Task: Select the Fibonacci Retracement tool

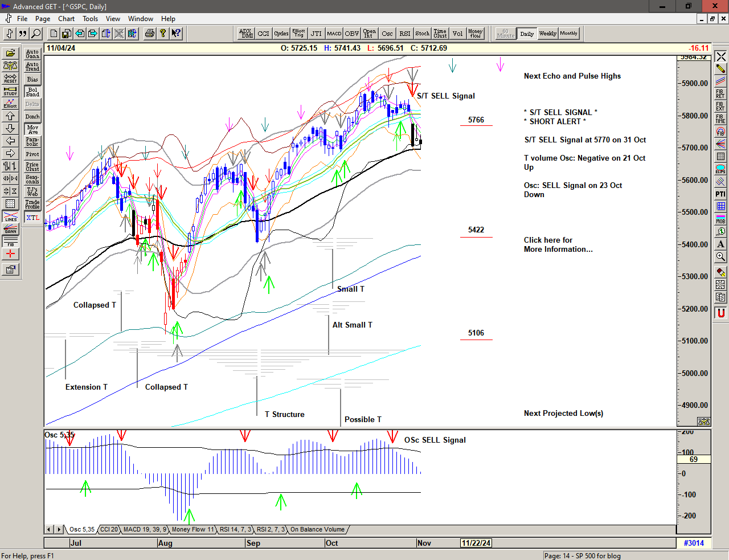Action: (x=720, y=94)
